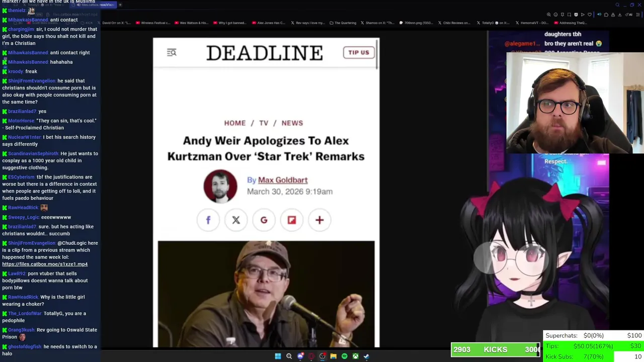The height and width of the screenshot is (362, 644).
Task: Open the files.catbox.moe link in chat
Action: point(45,264)
